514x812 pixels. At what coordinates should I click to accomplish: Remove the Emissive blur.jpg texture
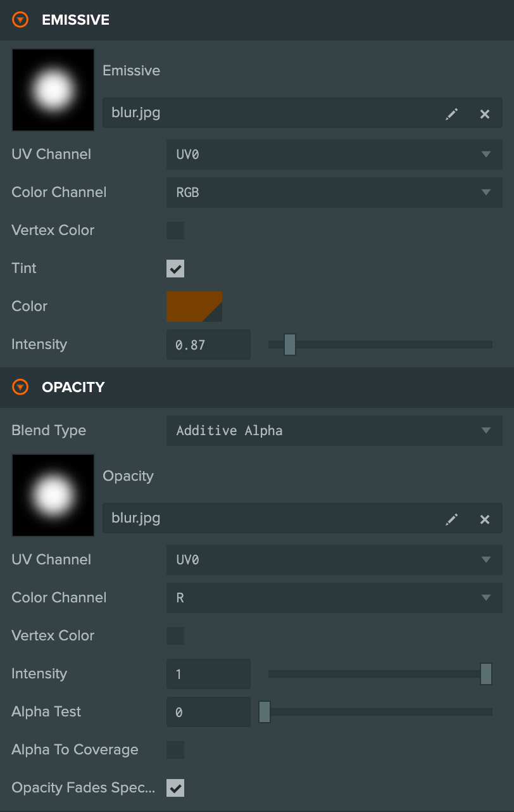(x=485, y=114)
